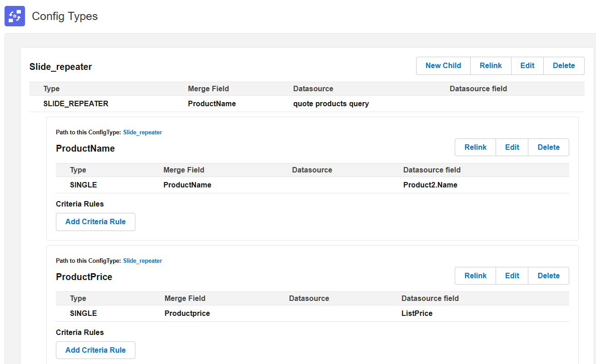The height and width of the screenshot is (364, 596).
Task: Edit the ProductPrice config type
Action: [x=512, y=276]
